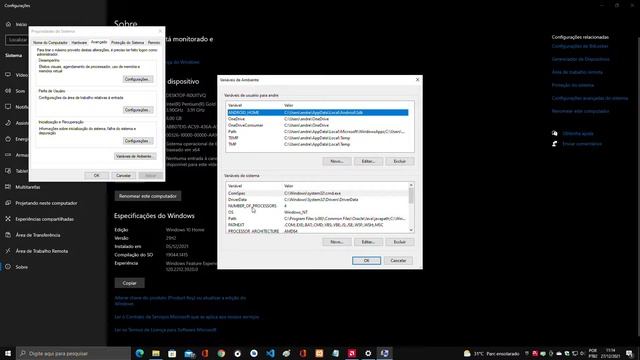640x360 pixels.
Task: Click Obtenha ajuda link
Action: pos(578,133)
